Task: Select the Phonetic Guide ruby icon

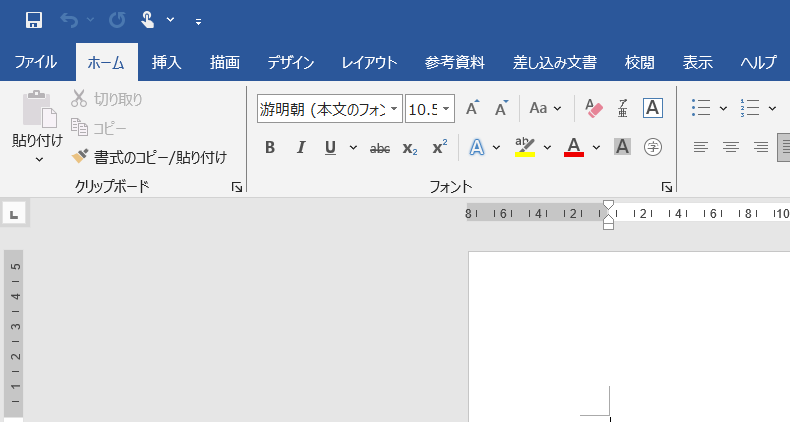Action: [623, 108]
